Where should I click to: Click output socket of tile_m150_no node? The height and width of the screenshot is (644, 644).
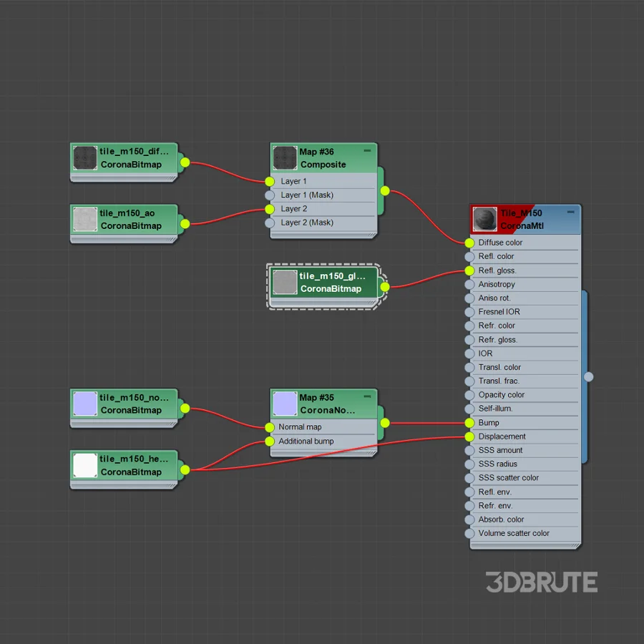[x=185, y=409]
